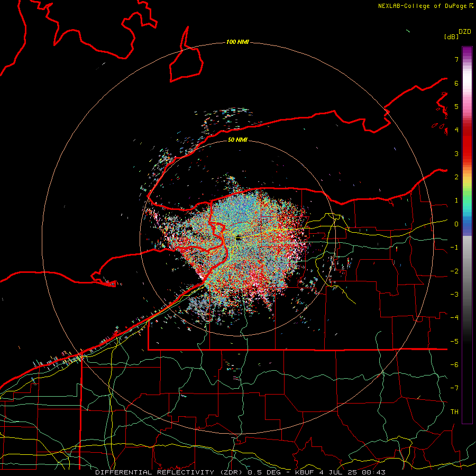Click the DZD legend title
The image size is (476, 476).
coord(465,32)
